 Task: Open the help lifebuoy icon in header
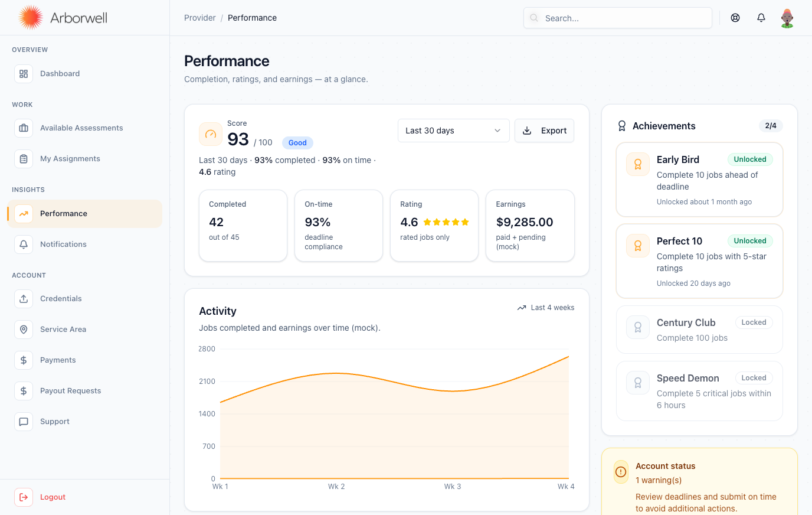coord(735,18)
